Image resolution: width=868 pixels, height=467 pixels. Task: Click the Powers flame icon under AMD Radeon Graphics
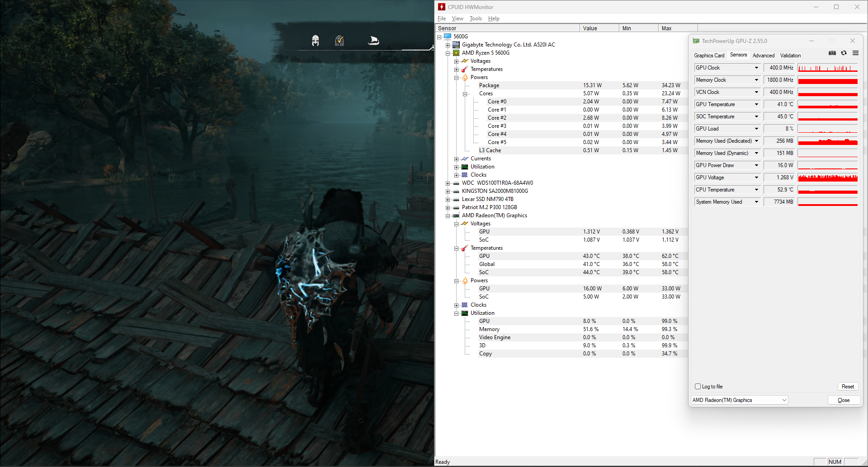[x=465, y=280]
